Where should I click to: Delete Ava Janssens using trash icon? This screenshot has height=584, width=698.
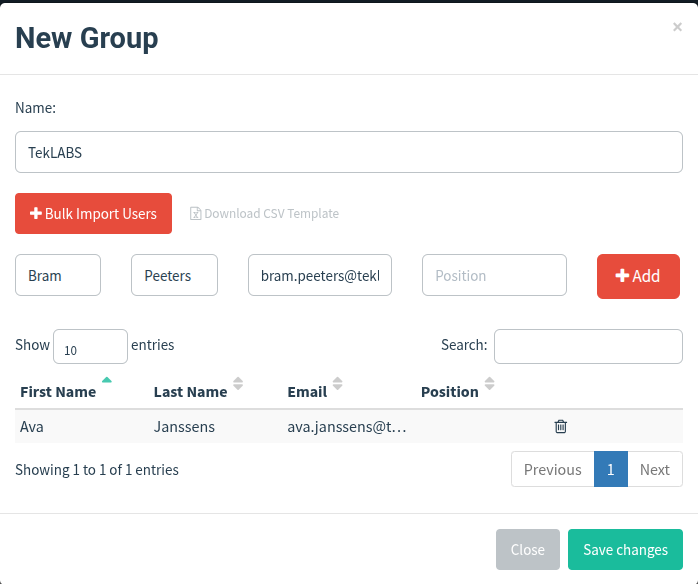coord(561,427)
